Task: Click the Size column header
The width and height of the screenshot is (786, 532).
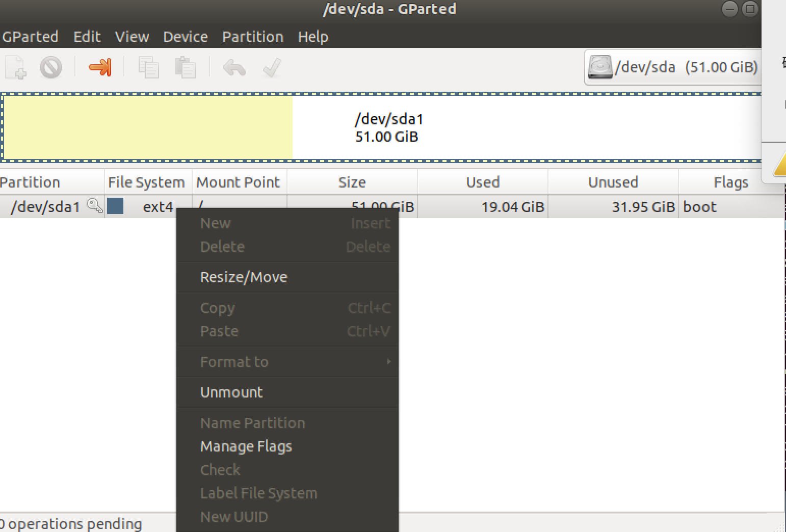Action: pos(352,182)
